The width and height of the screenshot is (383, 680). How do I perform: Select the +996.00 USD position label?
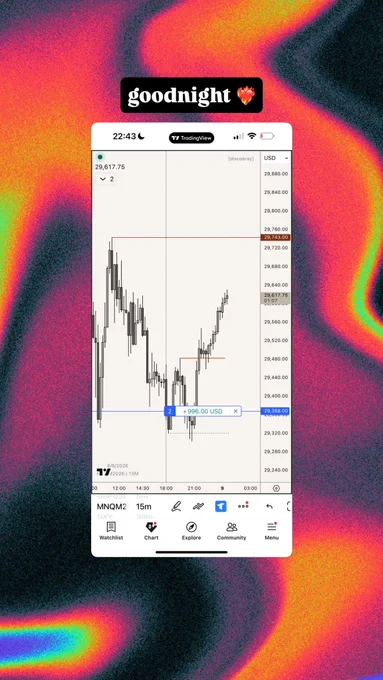(x=203, y=411)
